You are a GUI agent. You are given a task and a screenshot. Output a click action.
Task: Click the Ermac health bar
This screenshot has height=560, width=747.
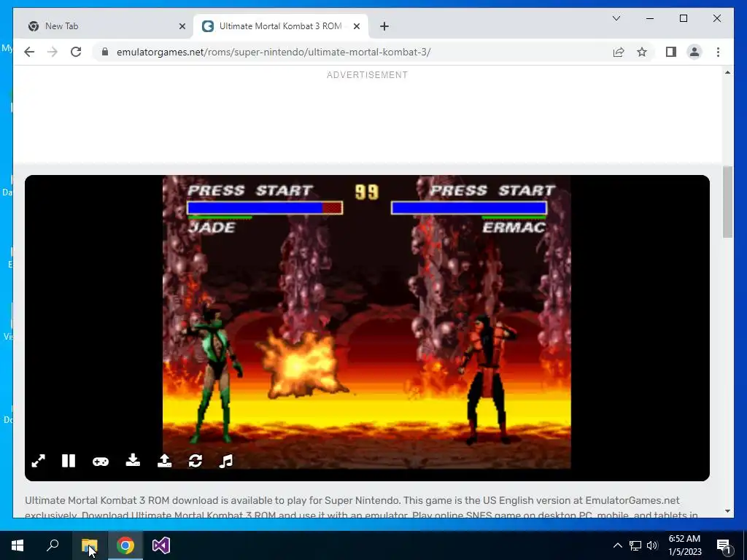tap(469, 208)
